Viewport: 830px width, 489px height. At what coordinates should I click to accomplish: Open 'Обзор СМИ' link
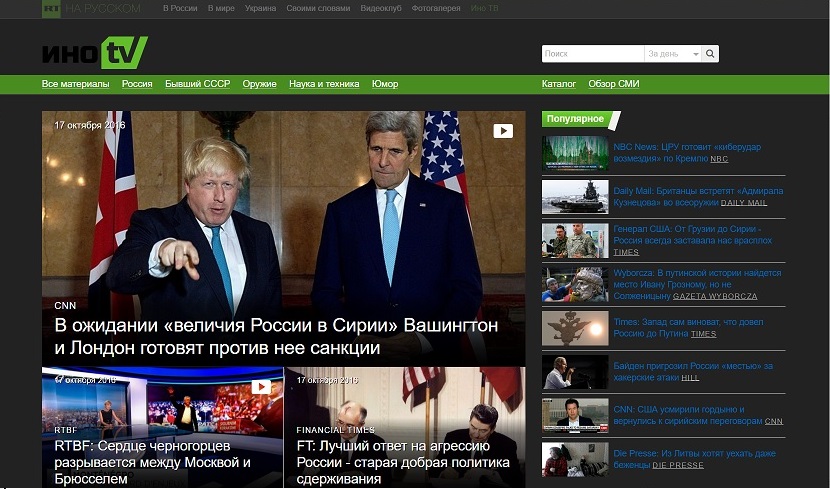tap(614, 84)
